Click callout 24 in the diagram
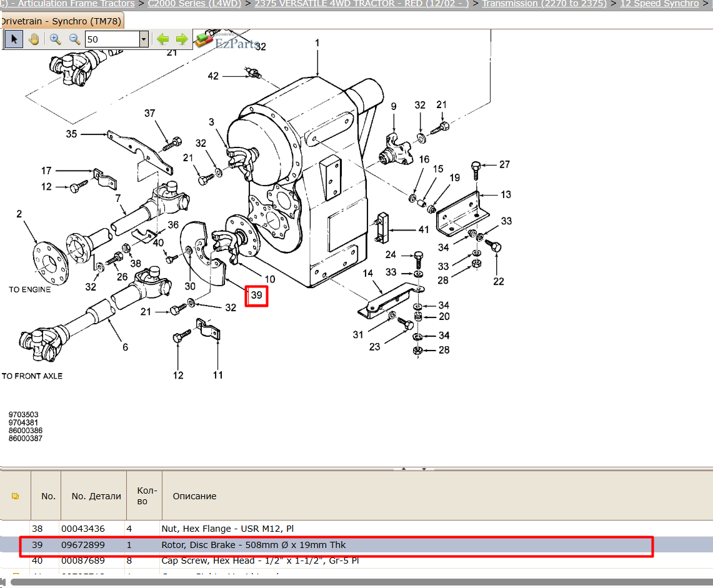Image resolution: width=713 pixels, height=588 pixels. pos(391,255)
